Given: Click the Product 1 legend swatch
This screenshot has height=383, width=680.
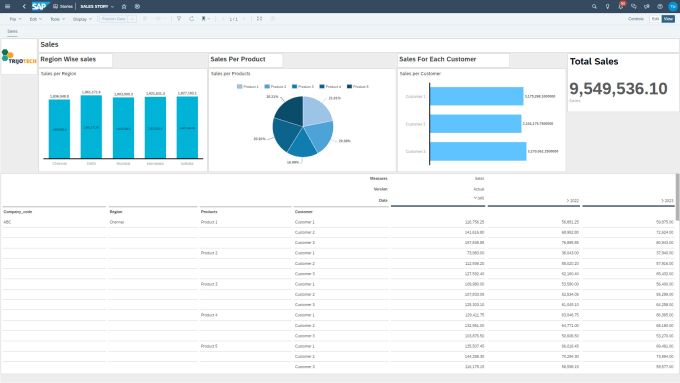Looking at the screenshot, I should tap(239, 87).
